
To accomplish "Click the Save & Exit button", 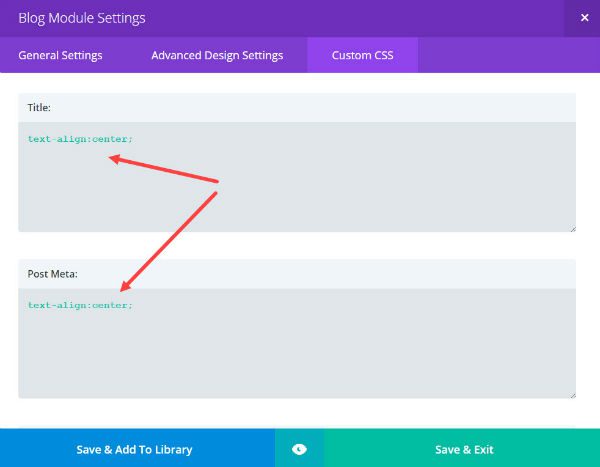I will coord(462,448).
